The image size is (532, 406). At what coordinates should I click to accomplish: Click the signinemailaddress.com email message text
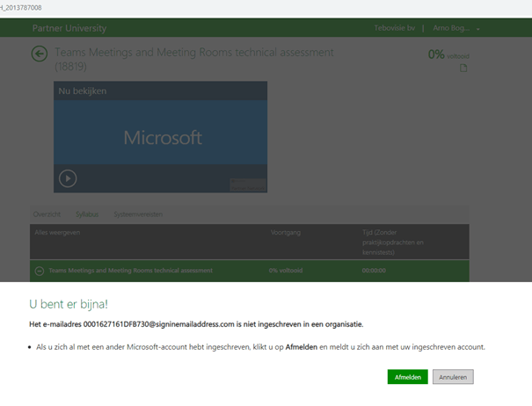[x=196, y=324]
